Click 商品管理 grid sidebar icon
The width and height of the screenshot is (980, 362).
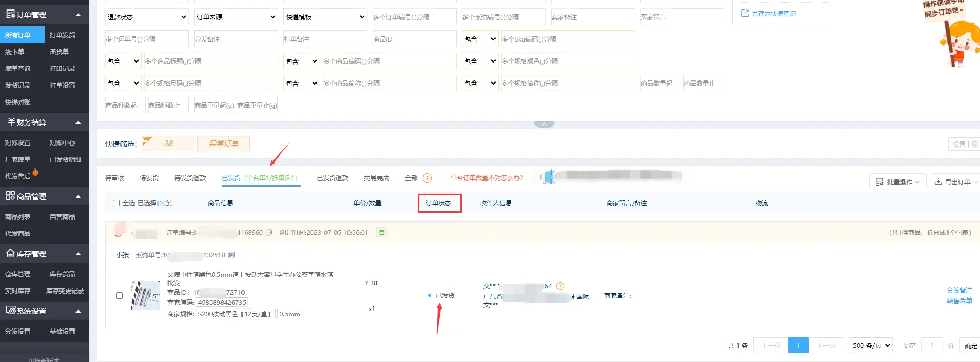[x=10, y=196]
